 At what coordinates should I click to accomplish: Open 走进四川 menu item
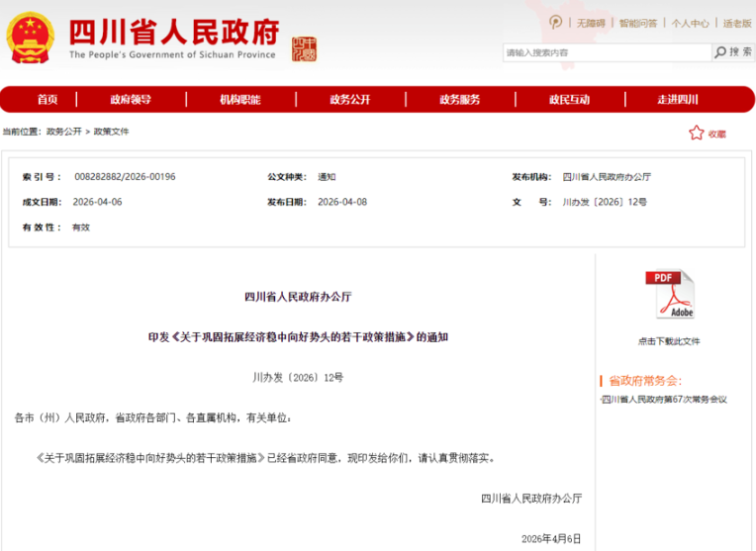(x=678, y=100)
